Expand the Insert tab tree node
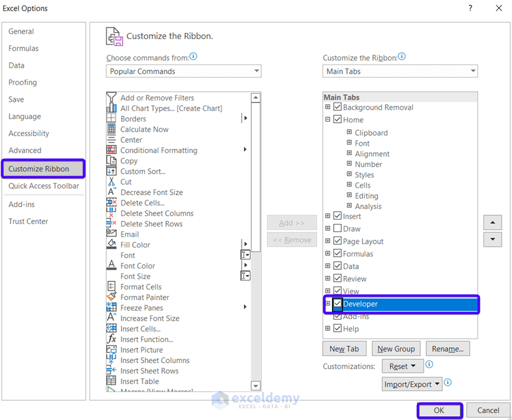This screenshot has width=512, height=420. click(x=328, y=217)
